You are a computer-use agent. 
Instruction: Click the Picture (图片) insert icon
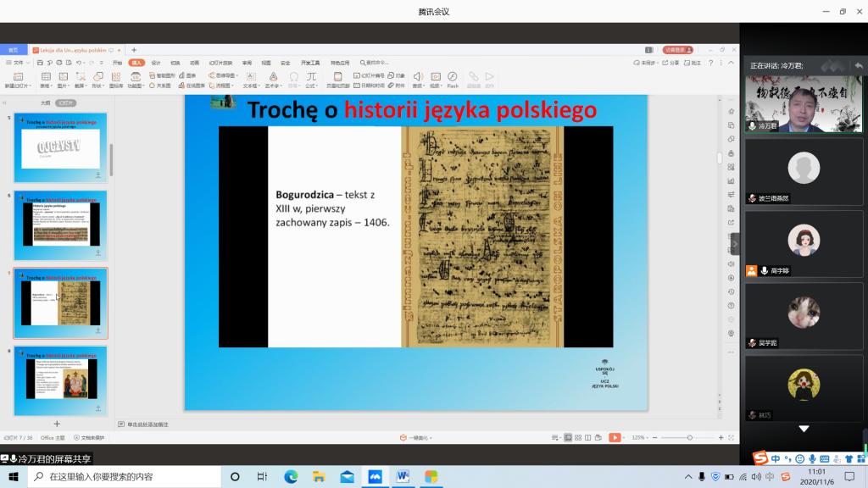tap(63, 77)
